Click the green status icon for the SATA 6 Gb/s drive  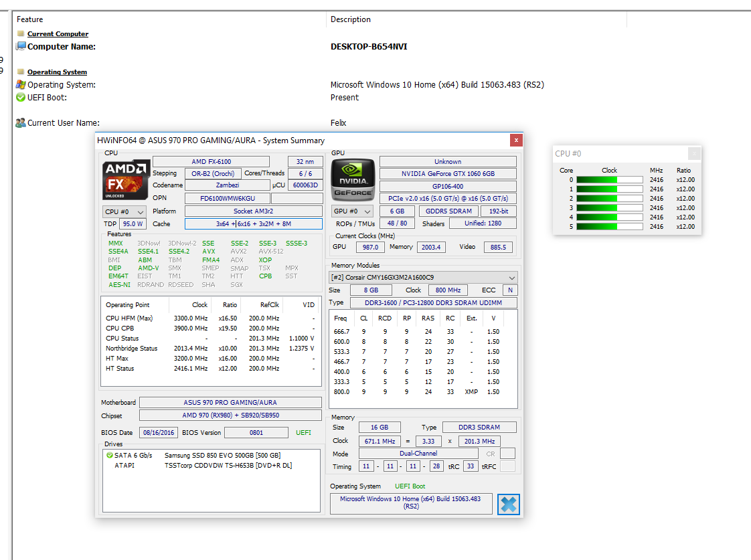[110, 455]
